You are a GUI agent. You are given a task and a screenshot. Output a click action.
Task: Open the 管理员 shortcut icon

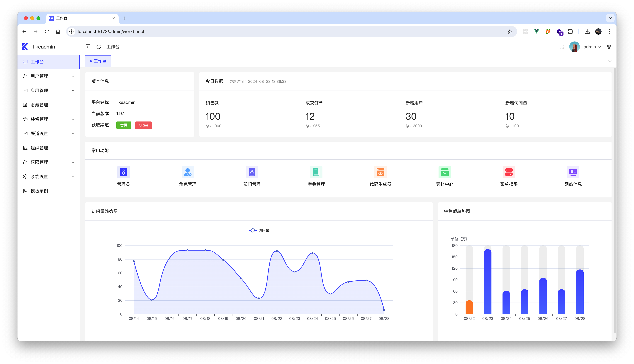click(123, 172)
